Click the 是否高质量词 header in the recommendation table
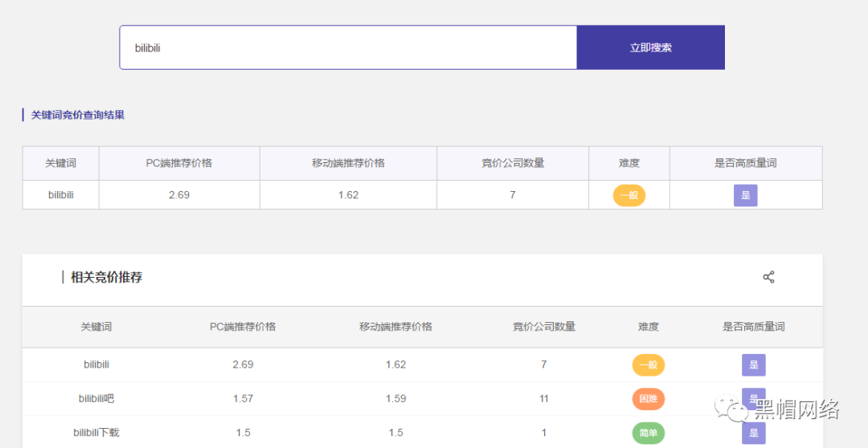This screenshot has width=868, height=448. pyautogui.click(x=753, y=327)
